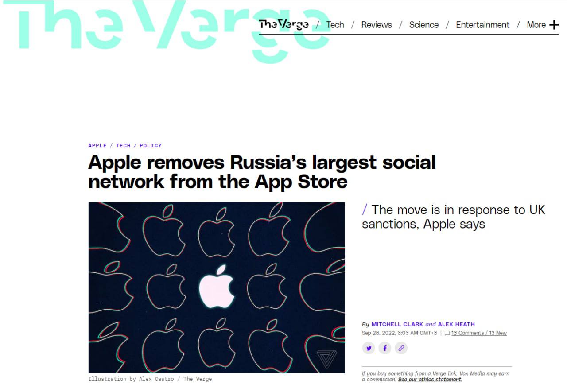Screen dimensions: 567x392
Task: Copy the article link icon
Action: [401, 348]
